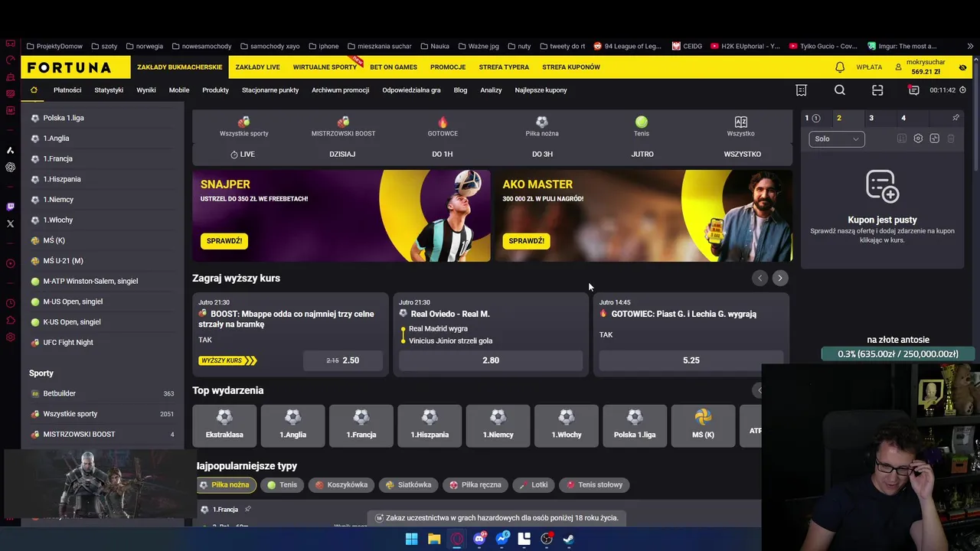Select GOTOWCE flame filter
This screenshot has height=551, width=980.
click(x=443, y=126)
